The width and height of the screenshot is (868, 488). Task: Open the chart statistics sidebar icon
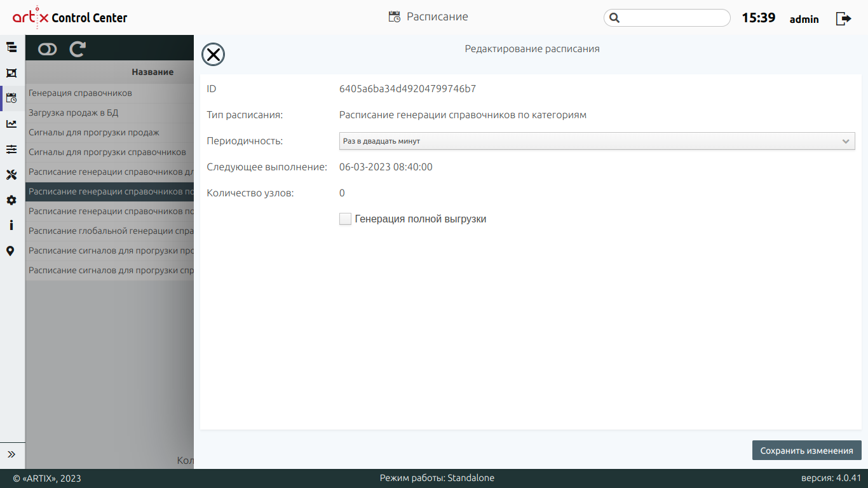pos(11,124)
